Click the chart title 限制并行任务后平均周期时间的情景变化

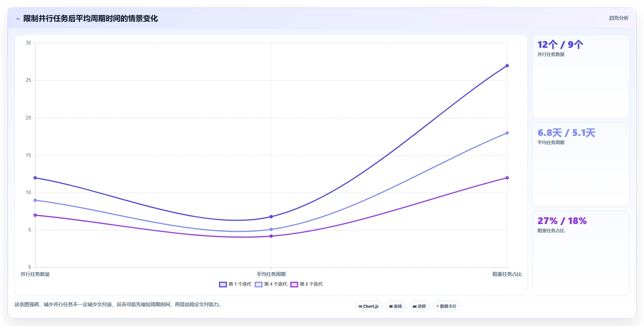coord(90,19)
